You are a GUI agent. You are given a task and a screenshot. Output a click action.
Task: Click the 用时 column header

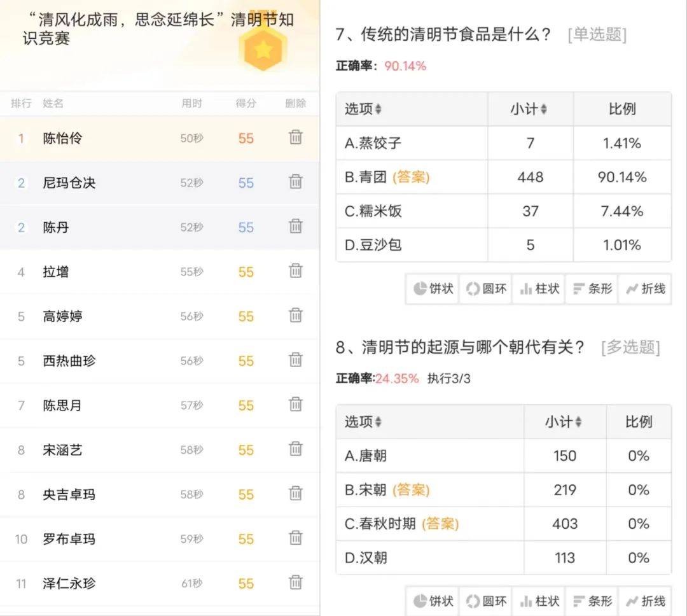(192, 104)
